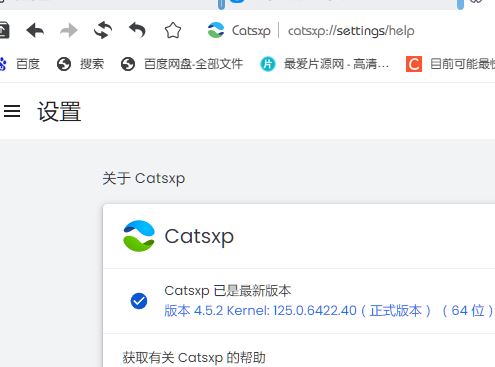
Task: Click the orange C bookmark favicon
Action: 414,64
